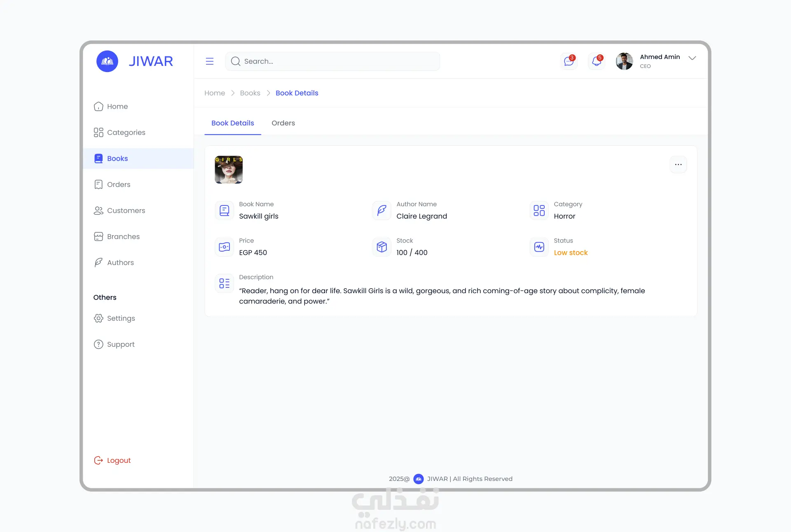791x532 pixels.
Task: Expand the Ahmed Amin profile dropdown
Action: (x=692, y=58)
